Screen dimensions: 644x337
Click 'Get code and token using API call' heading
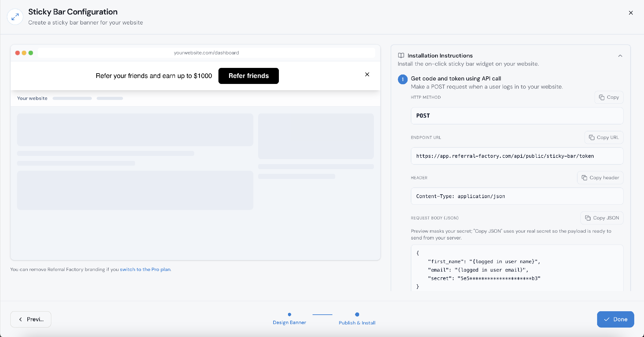[x=456, y=79]
